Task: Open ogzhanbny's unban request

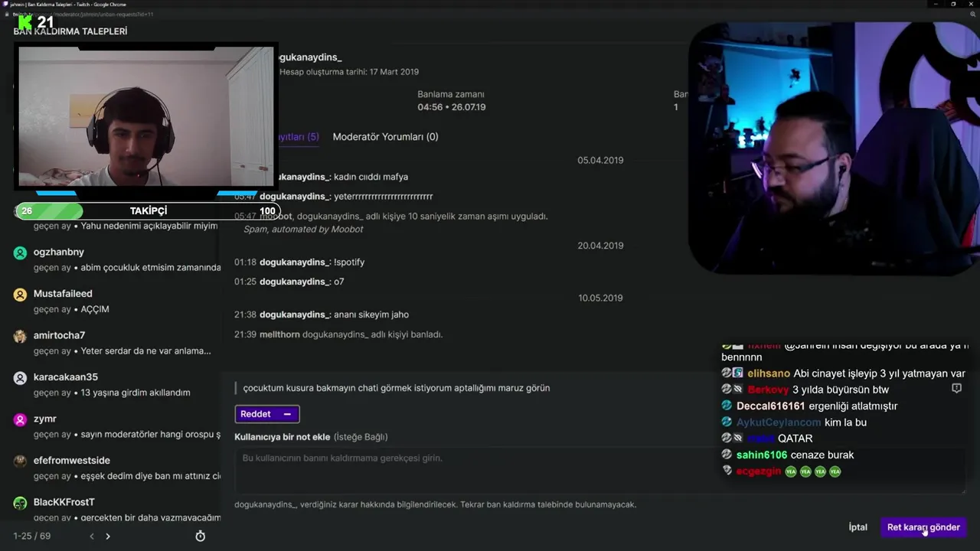Action: pos(116,259)
